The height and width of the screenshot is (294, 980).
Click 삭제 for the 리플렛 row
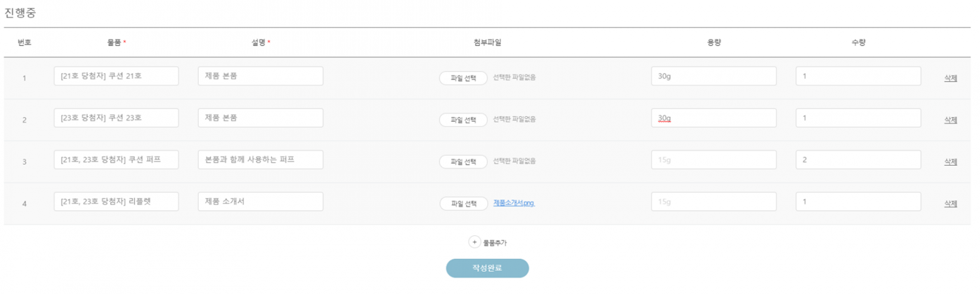tap(951, 204)
